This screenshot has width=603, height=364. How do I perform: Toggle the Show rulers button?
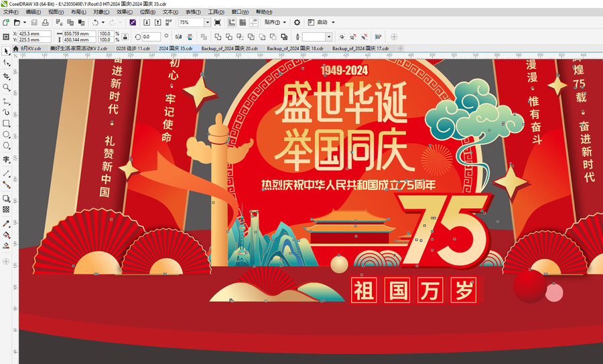tap(232, 22)
